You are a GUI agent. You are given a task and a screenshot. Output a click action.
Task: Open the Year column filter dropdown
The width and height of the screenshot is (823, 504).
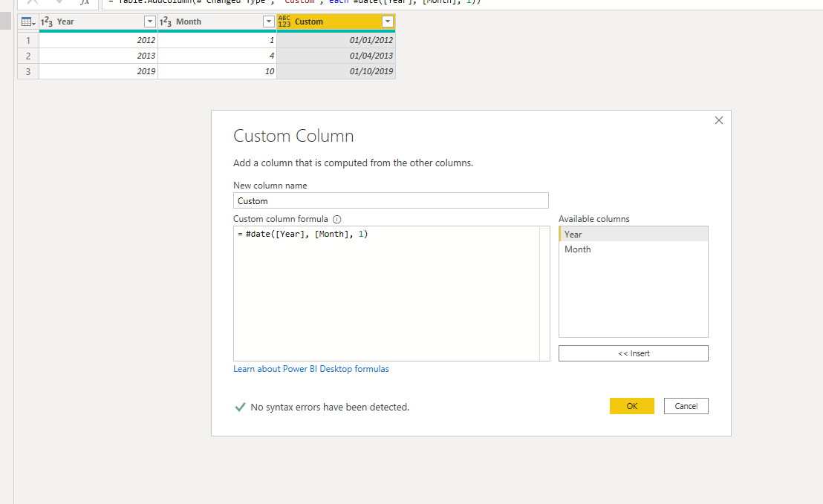149,22
